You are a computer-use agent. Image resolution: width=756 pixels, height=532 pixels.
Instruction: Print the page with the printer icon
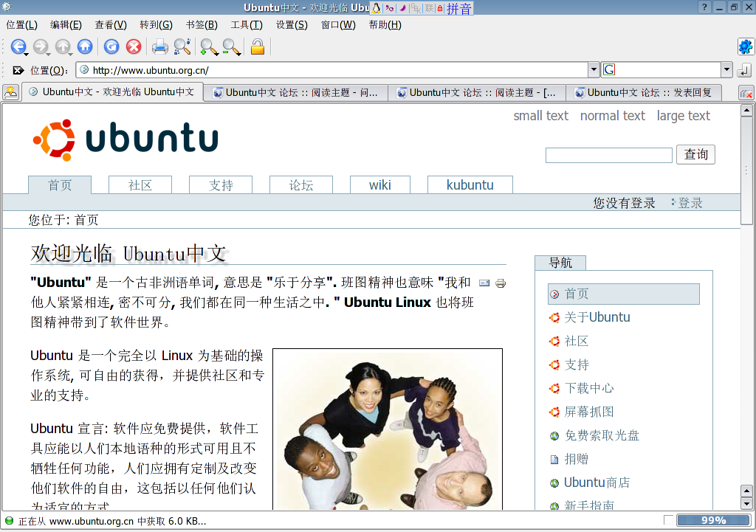(x=160, y=46)
